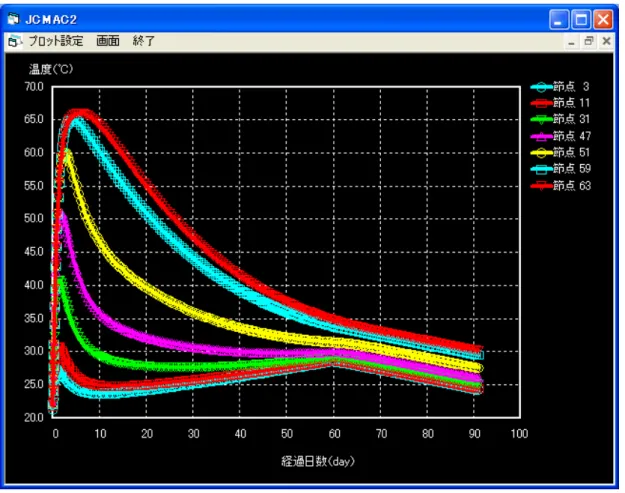The image size is (625, 493).
Task: Click the 65.0 y-axis label
Action: point(34,119)
